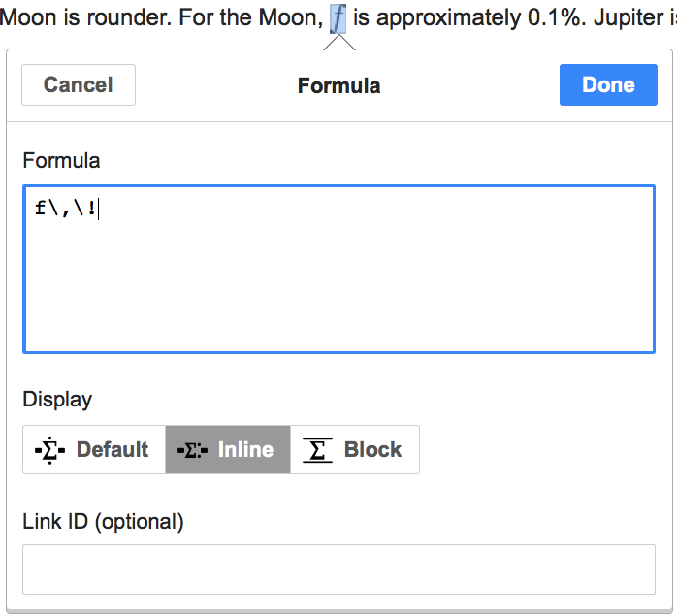Click the Inline sigma icon
This screenshot has width=677, height=616.
point(194,450)
